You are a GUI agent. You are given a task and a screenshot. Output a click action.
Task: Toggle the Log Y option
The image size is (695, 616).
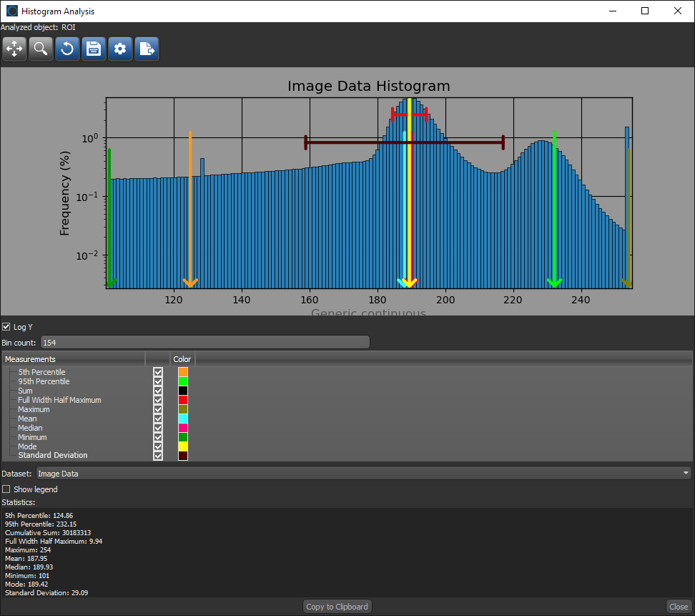(x=6, y=326)
